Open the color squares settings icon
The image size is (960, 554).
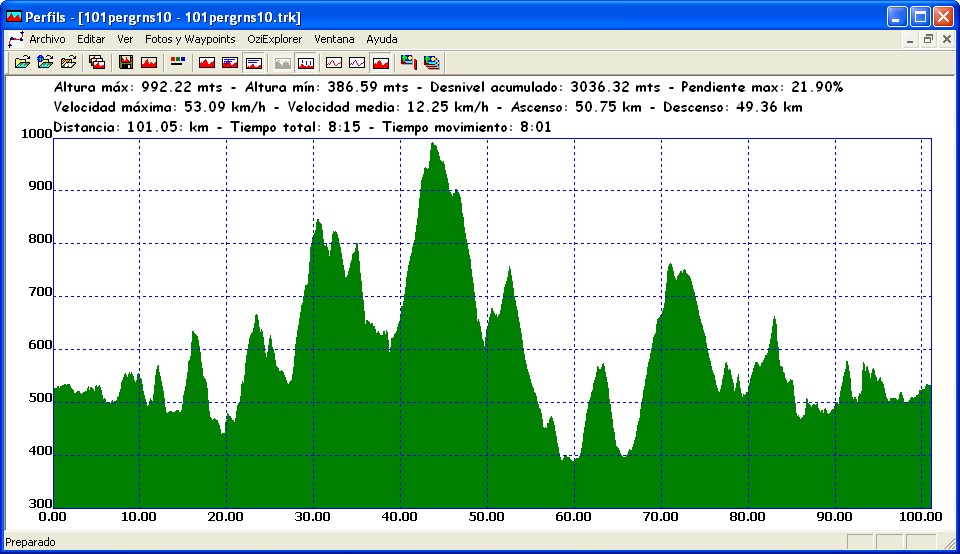178,62
